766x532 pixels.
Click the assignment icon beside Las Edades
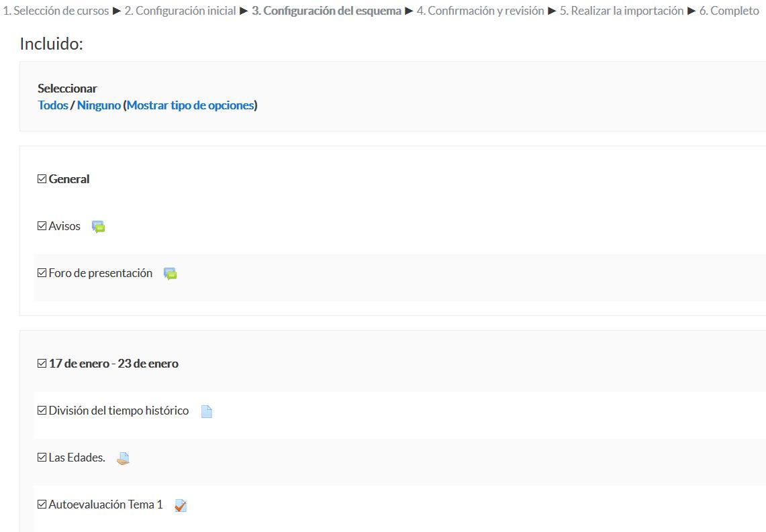(x=123, y=458)
